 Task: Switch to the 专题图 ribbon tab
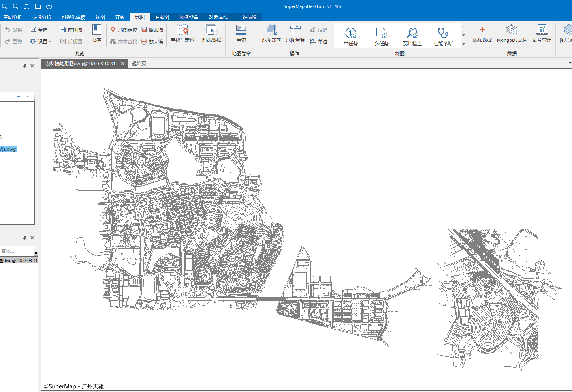click(162, 17)
